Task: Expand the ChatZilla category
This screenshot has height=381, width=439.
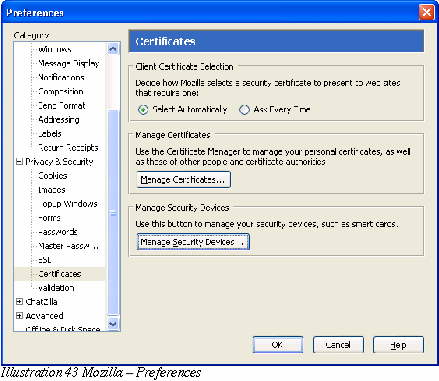Action: tap(19, 302)
